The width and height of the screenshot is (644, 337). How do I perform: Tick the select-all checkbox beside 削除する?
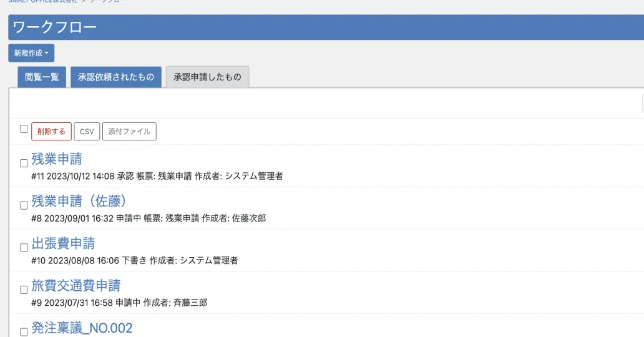[x=24, y=129]
